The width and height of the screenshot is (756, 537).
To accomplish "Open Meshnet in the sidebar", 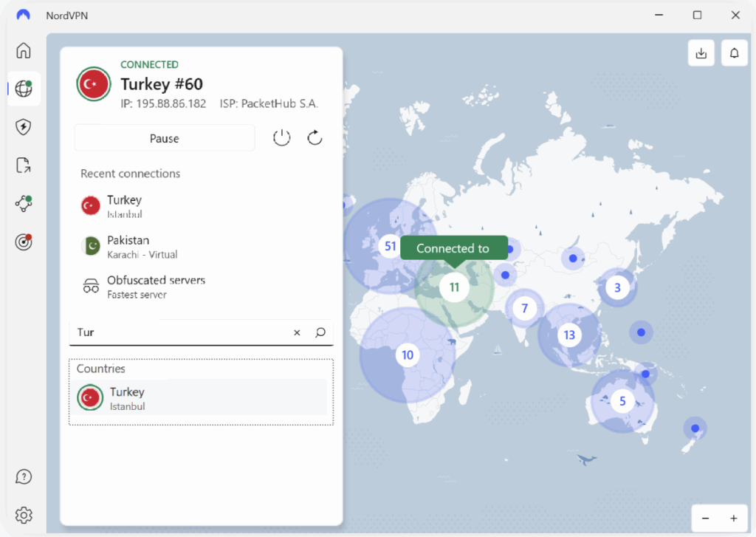I will point(23,203).
